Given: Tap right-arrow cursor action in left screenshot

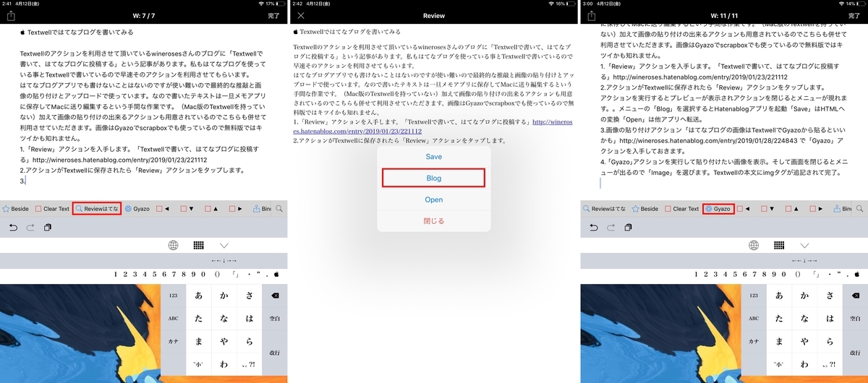Looking at the screenshot, I should coord(236,208).
